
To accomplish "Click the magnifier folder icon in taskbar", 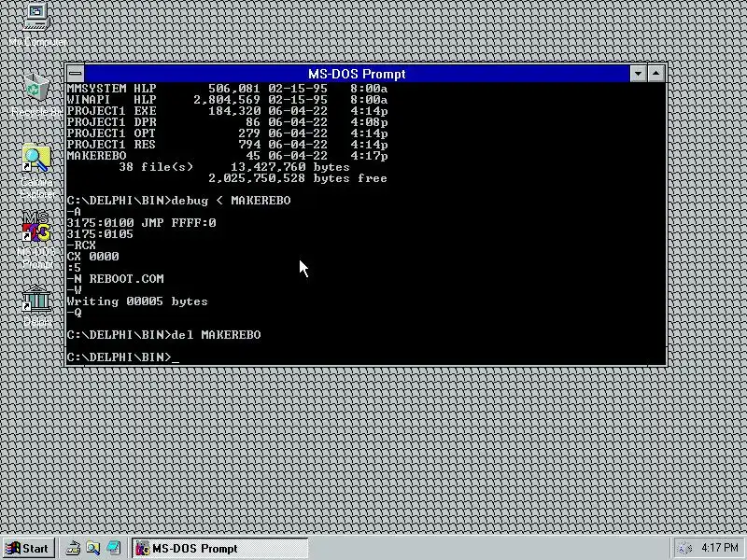I will 93,549.
